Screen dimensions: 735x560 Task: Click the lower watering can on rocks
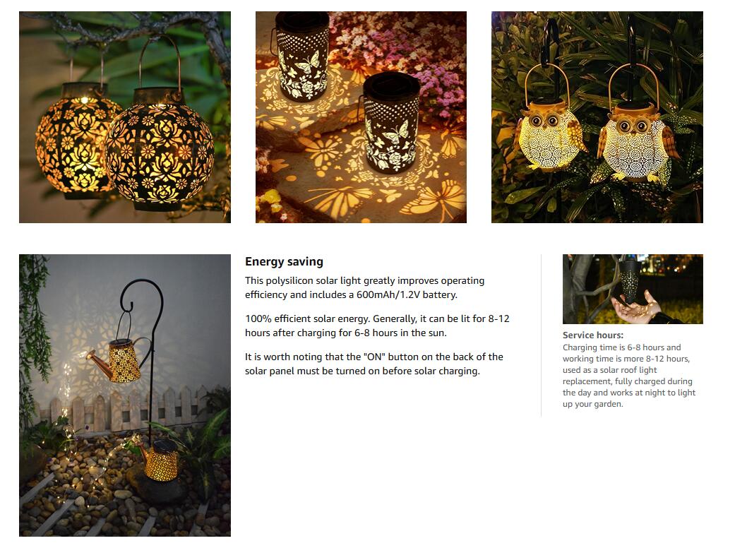tap(160, 462)
